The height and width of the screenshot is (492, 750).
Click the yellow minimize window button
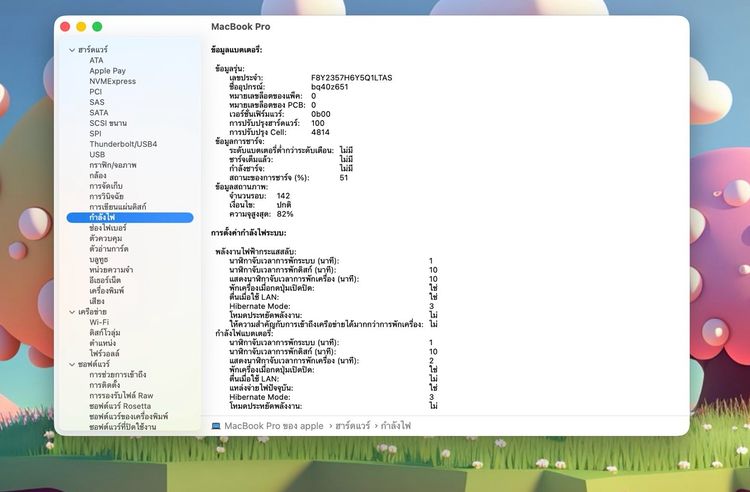81,27
